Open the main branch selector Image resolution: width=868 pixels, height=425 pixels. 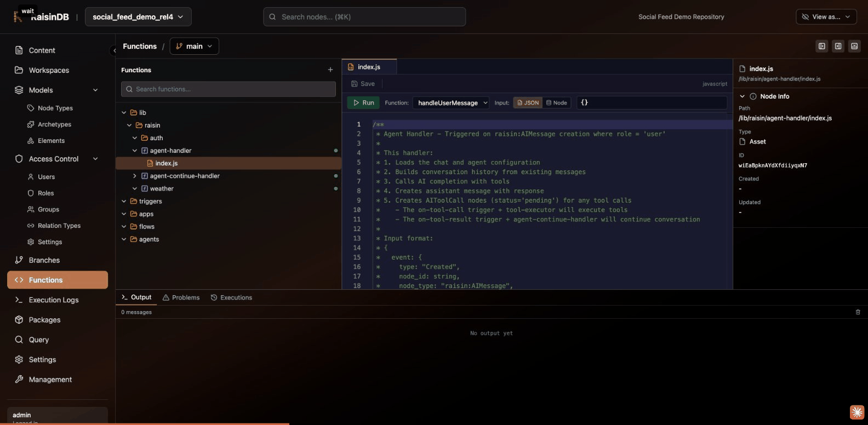click(x=194, y=46)
